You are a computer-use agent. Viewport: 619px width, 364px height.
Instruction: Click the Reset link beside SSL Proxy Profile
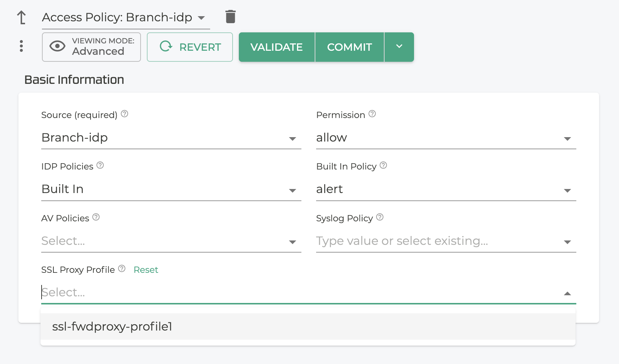pyautogui.click(x=146, y=270)
